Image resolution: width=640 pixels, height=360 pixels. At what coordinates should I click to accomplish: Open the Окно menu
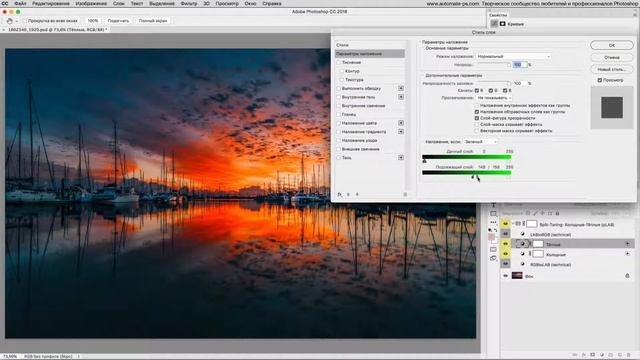(x=250, y=3)
